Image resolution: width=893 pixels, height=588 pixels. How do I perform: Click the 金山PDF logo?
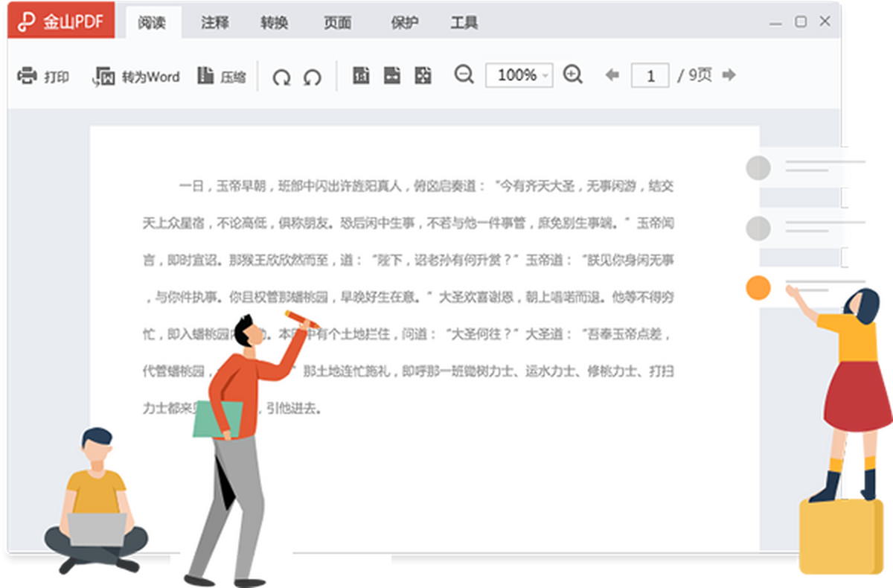60,22
